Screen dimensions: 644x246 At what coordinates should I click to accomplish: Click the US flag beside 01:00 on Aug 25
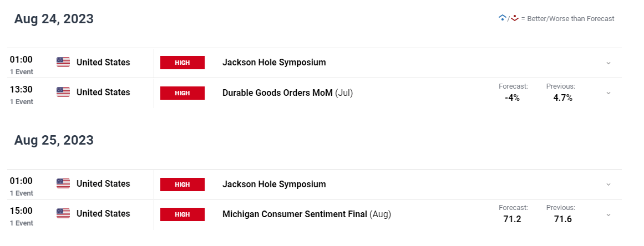click(x=63, y=184)
